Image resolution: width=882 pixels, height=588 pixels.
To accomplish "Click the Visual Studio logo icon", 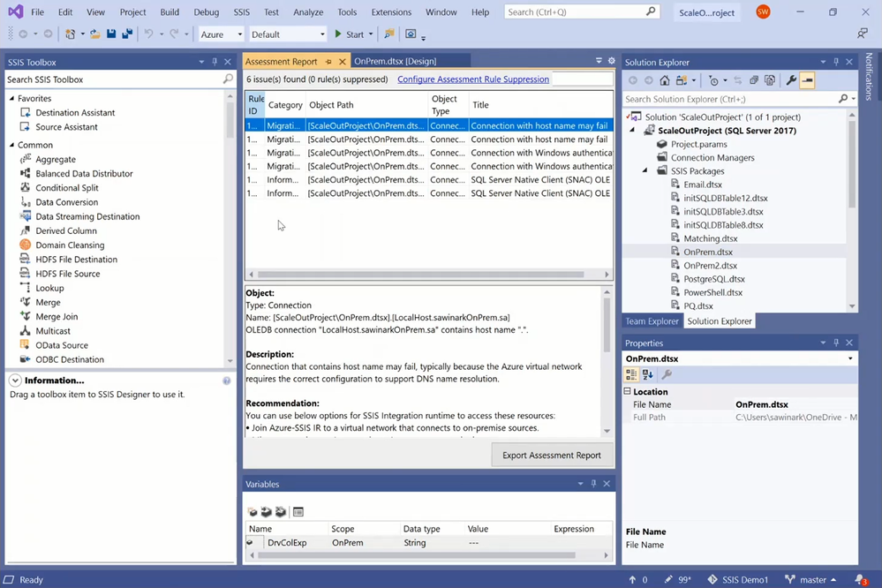I will tap(15, 11).
